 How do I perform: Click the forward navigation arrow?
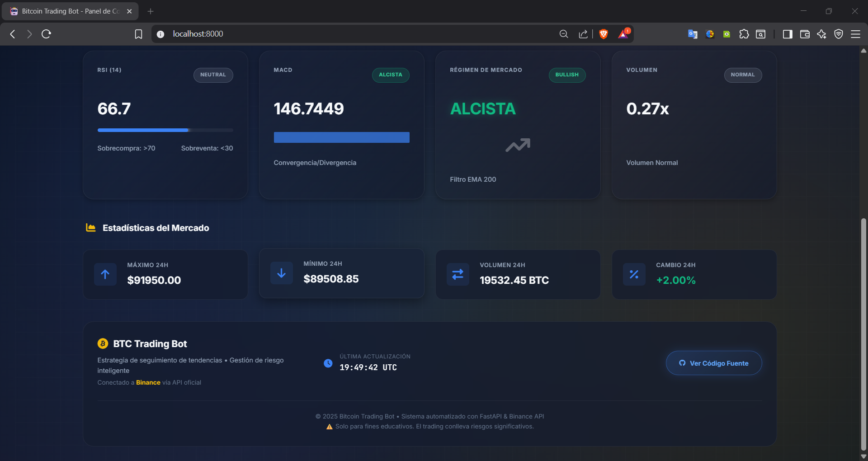29,34
